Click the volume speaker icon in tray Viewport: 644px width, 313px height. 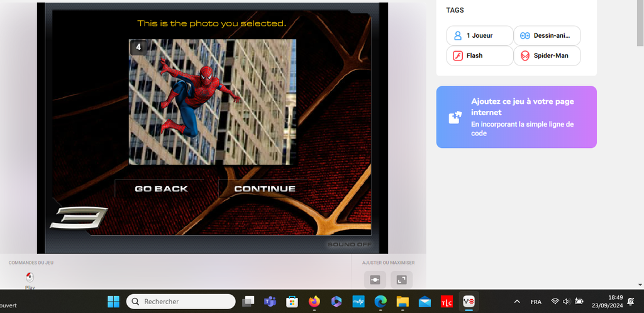pos(567,302)
